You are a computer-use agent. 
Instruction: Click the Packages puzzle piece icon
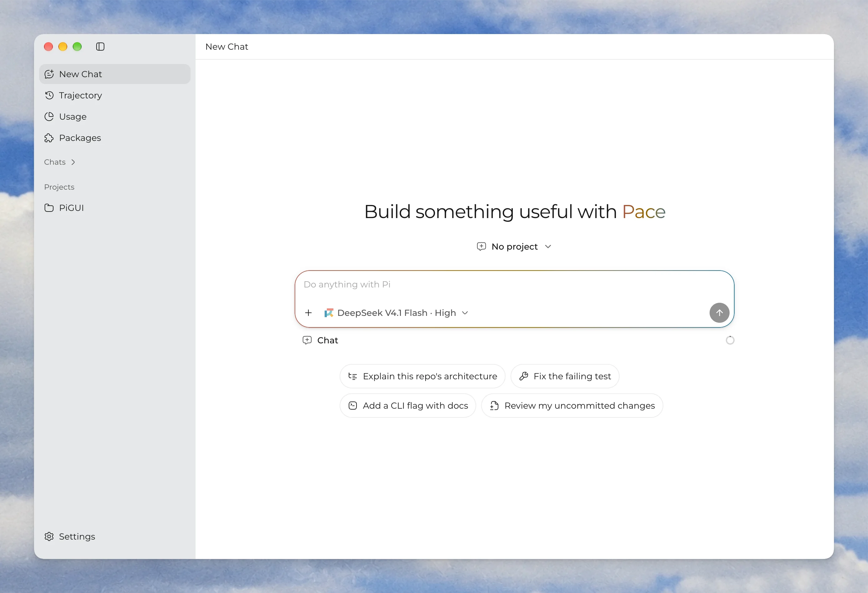pyautogui.click(x=49, y=138)
